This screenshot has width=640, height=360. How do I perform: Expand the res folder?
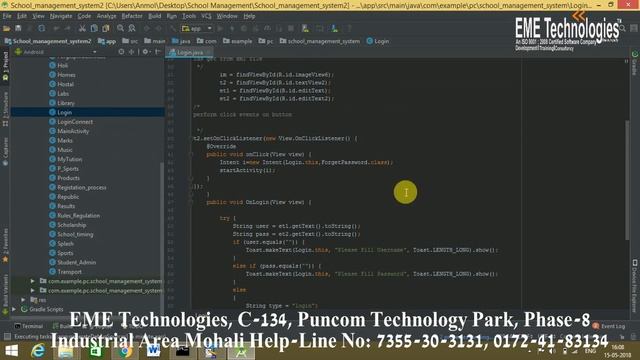(x=23, y=300)
